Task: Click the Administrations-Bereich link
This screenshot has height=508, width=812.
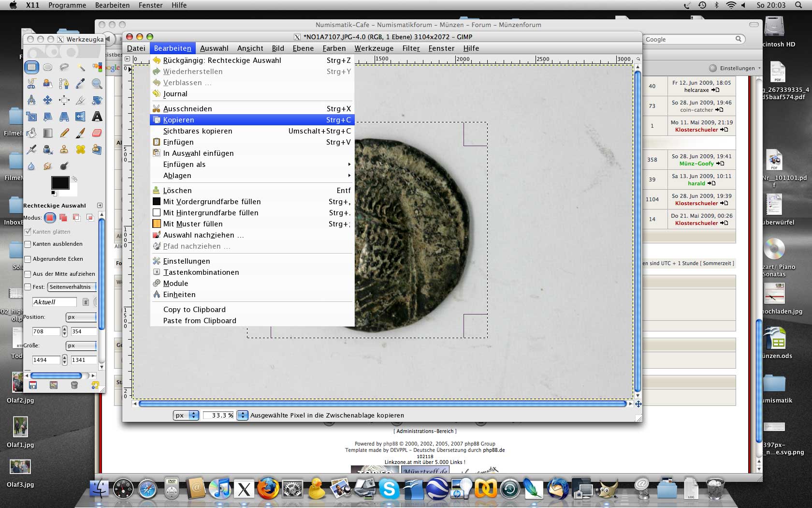Action: [425, 431]
